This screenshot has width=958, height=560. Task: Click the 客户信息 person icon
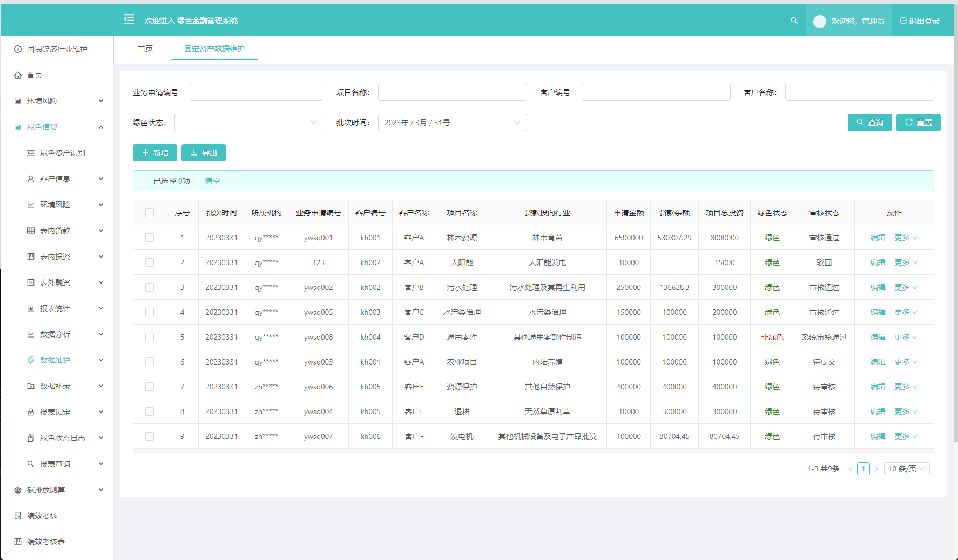(x=31, y=179)
